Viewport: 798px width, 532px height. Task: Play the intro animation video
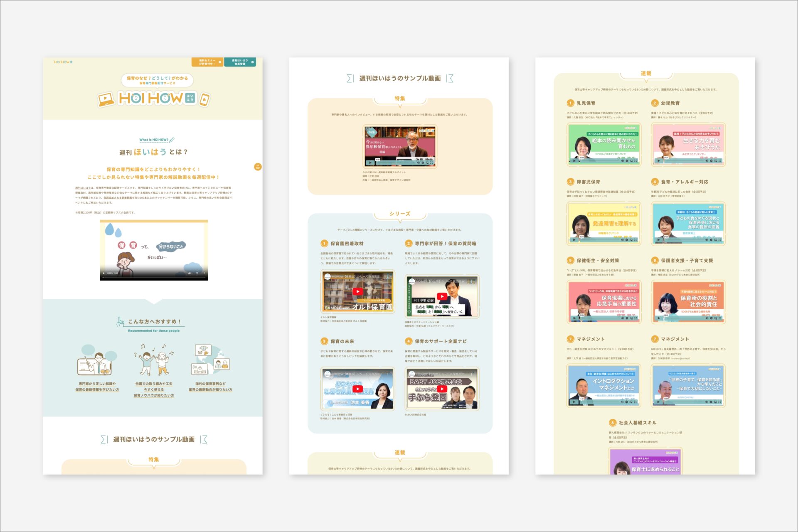click(104, 273)
